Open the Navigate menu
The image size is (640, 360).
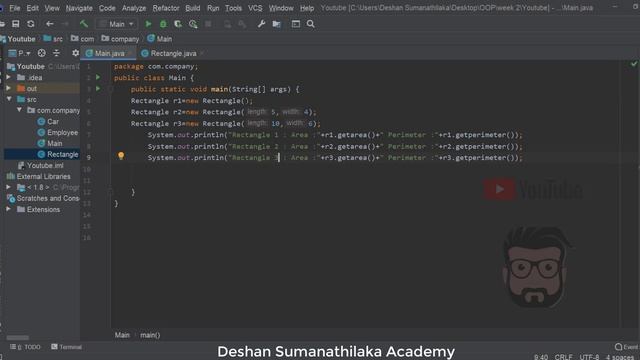pos(79,8)
